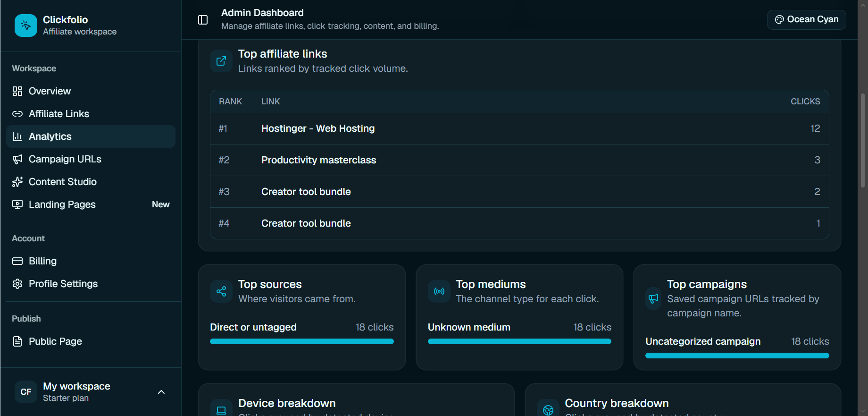Click the CLICKS column header
This screenshot has height=416, width=868.
coord(805,102)
